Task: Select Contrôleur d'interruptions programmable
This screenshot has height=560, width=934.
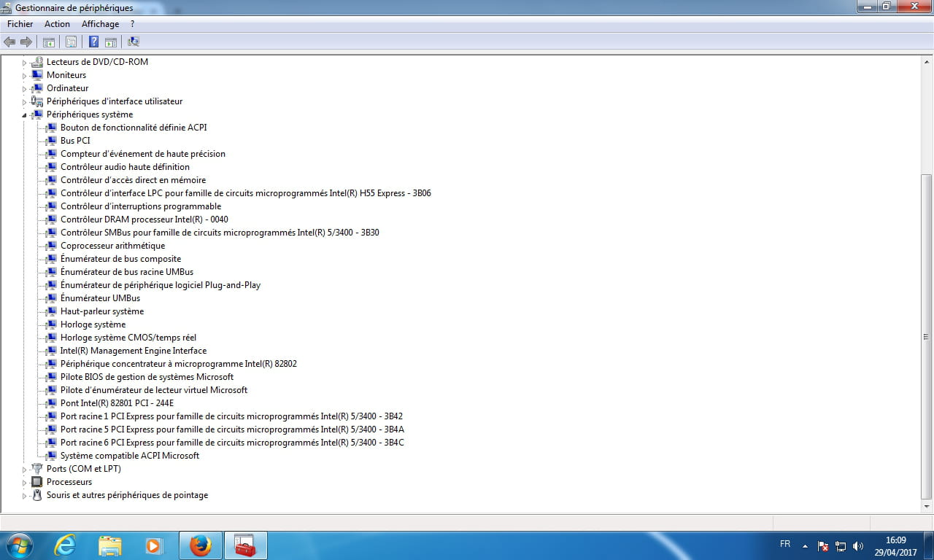Action: (141, 206)
